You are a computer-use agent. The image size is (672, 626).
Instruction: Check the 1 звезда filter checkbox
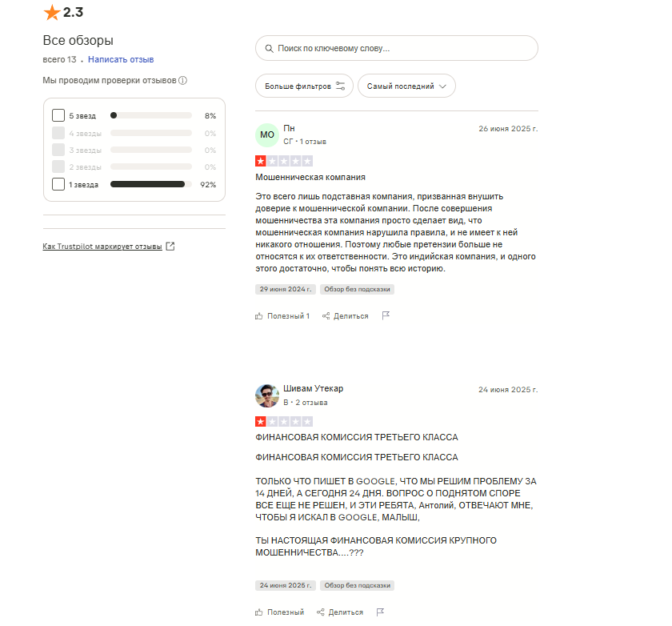coord(58,184)
